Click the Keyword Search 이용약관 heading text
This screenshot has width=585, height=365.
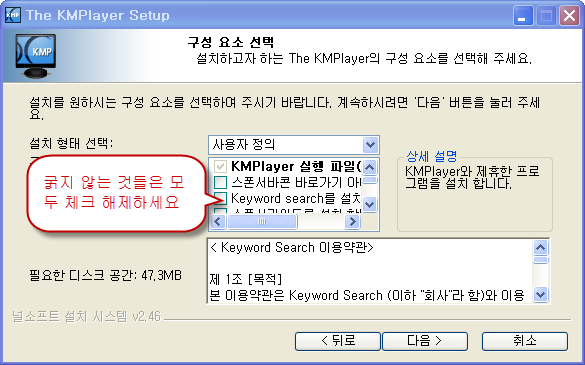(x=292, y=247)
